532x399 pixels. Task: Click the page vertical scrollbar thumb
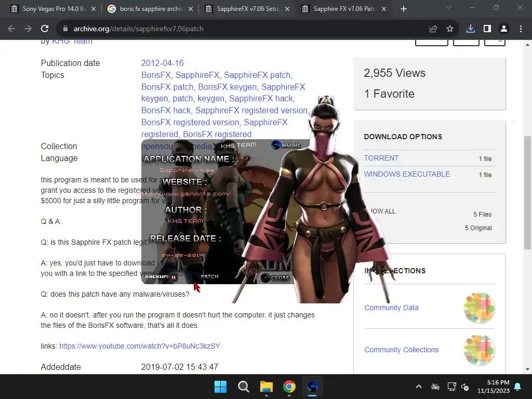(527, 193)
